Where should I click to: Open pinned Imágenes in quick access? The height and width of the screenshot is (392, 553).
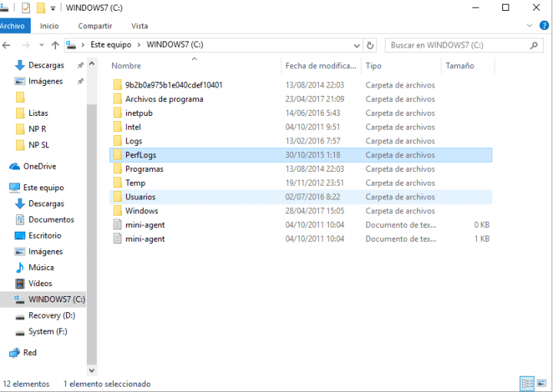[x=45, y=81]
